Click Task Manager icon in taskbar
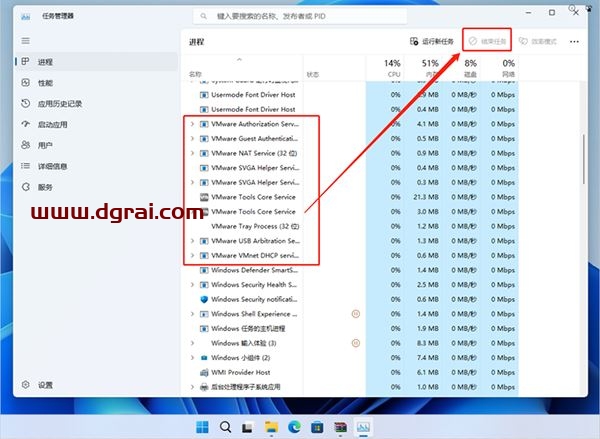Viewport: 600px width, 439px height. 363,426
